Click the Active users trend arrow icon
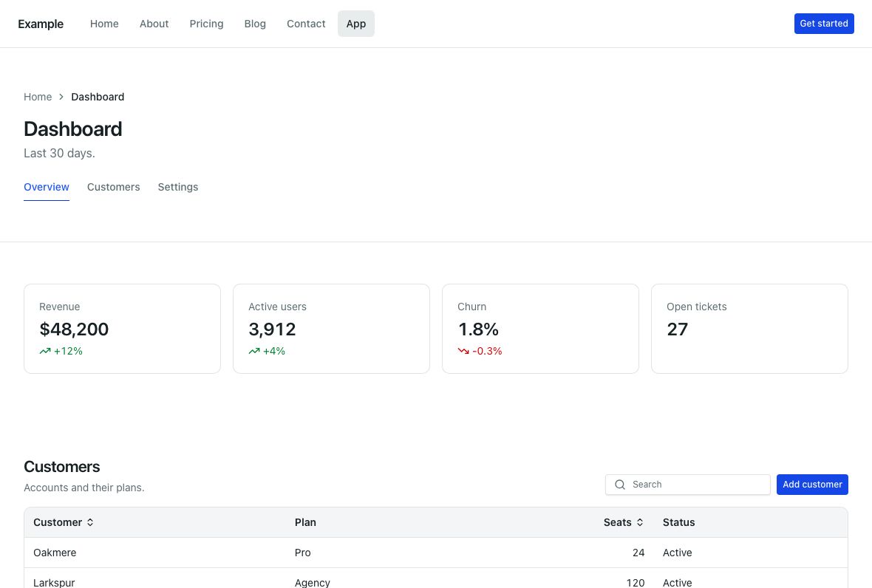 [254, 351]
